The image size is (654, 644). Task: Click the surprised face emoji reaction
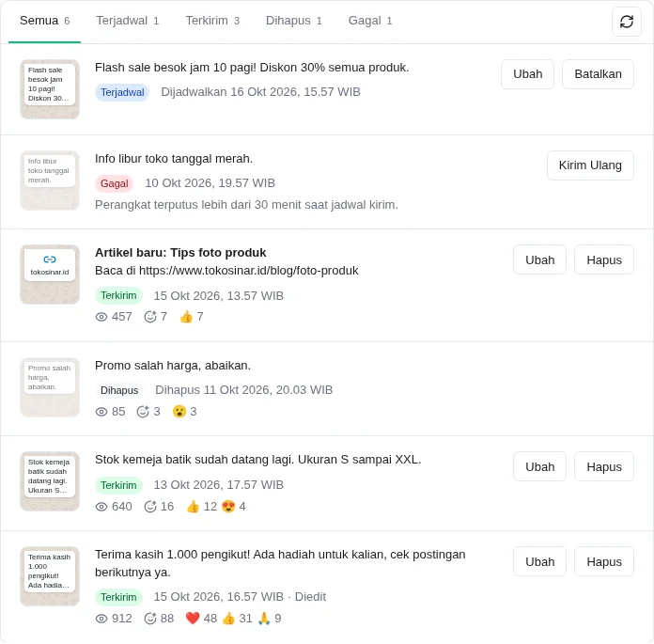coord(179,412)
